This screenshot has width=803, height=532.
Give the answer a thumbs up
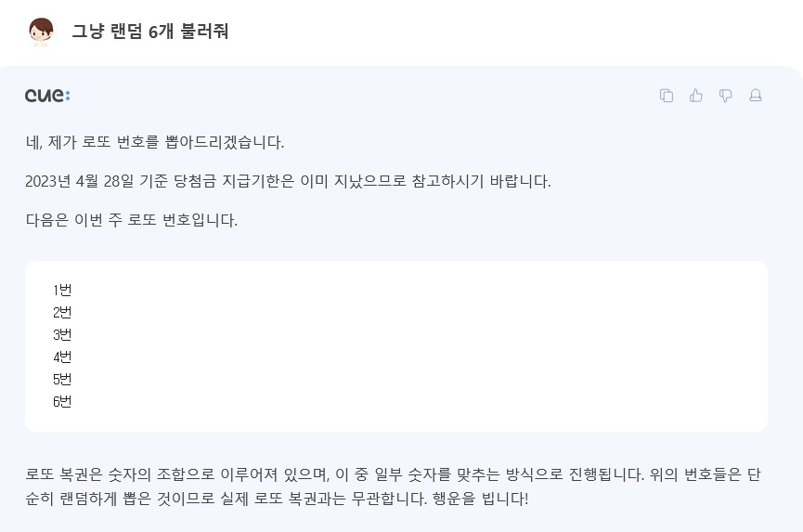click(x=696, y=96)
